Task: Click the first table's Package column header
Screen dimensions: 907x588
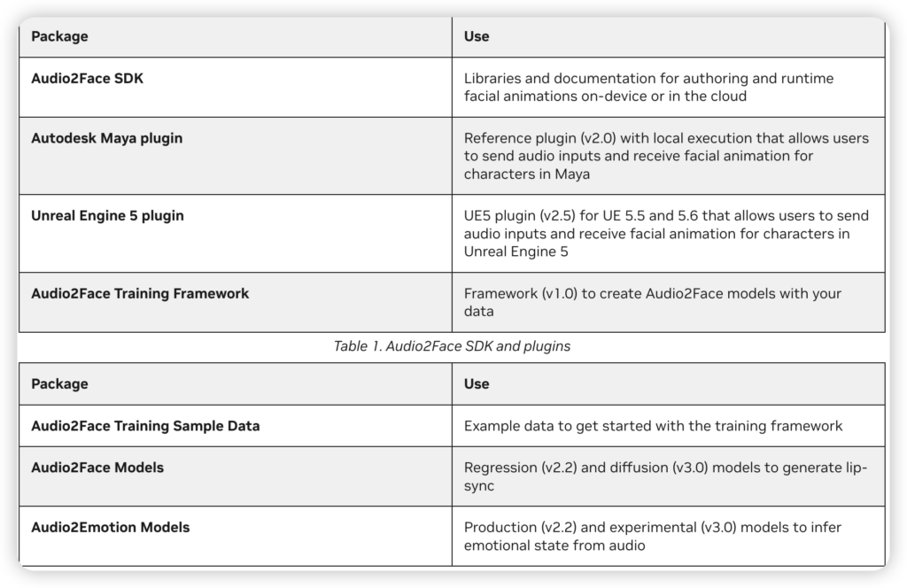Action: click(x=59, y=37)
